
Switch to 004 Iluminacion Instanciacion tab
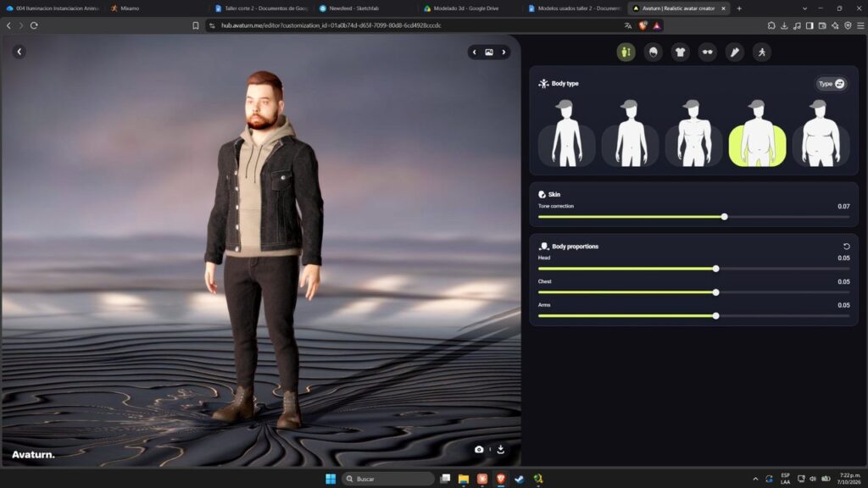tap(53, 8)
